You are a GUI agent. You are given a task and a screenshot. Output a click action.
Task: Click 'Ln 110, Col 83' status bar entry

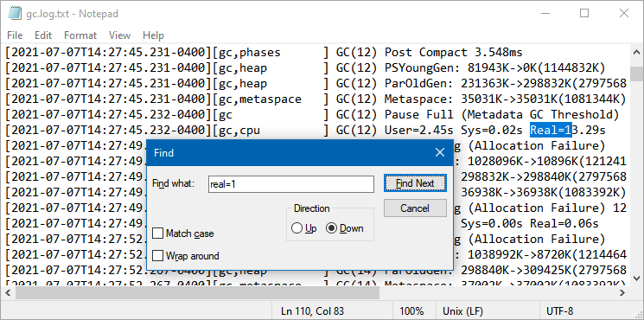[x=313, y=311]
